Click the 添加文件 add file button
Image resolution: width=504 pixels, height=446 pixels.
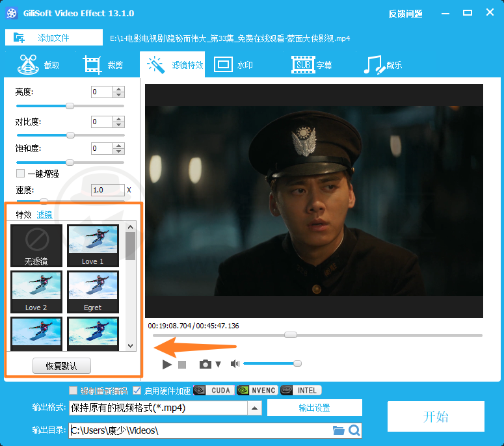click(54, 38)
